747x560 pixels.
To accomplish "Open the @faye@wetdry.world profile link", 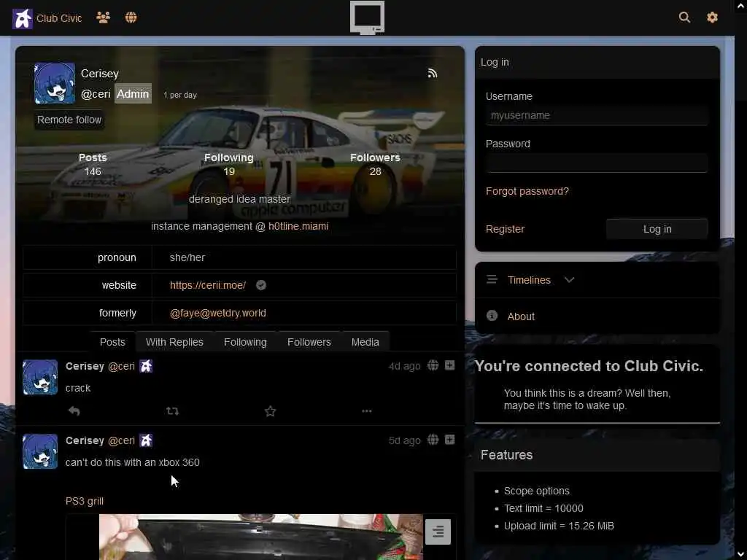I will (217, 313).
